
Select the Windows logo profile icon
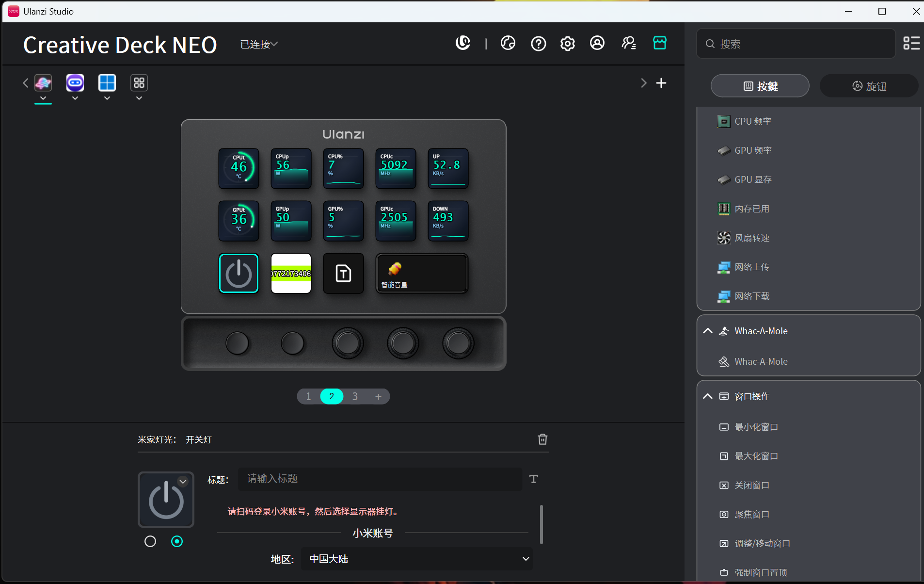(x=107, y=83)
